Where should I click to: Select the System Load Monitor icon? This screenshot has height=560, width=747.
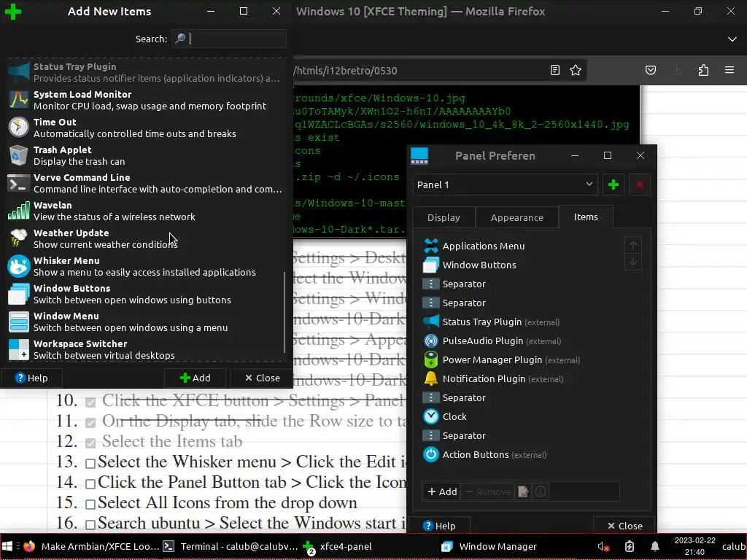[18, 99]
